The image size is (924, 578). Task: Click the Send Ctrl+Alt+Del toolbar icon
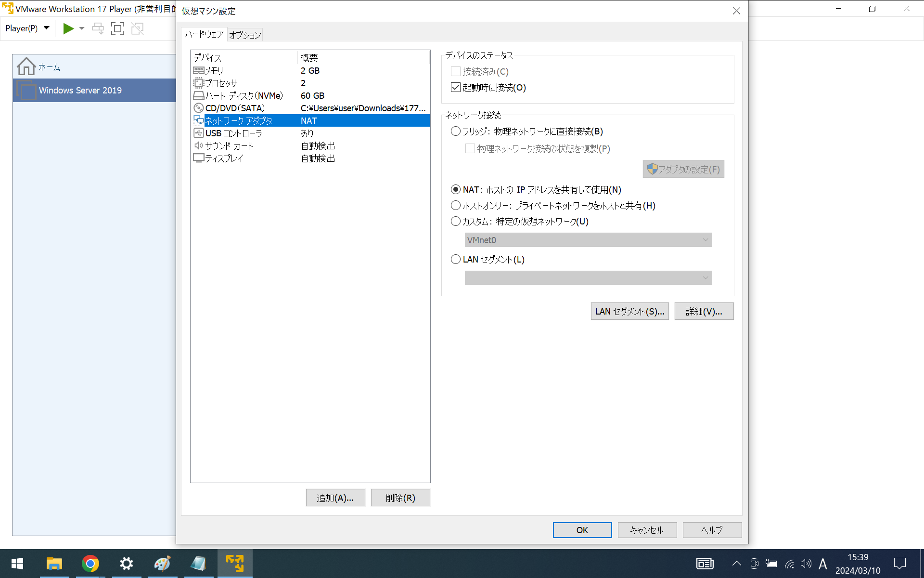click(x=98, y=28)
